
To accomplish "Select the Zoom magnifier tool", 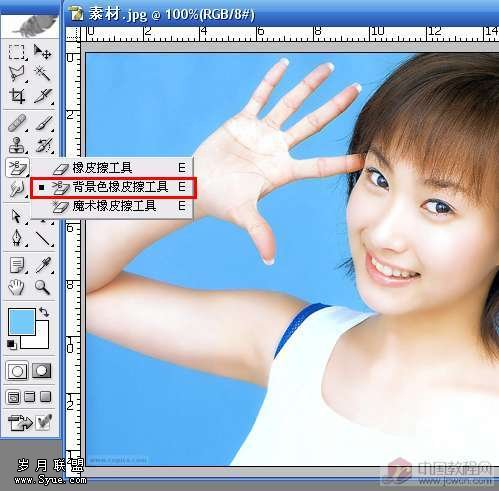I will click(x=42, y=287).
